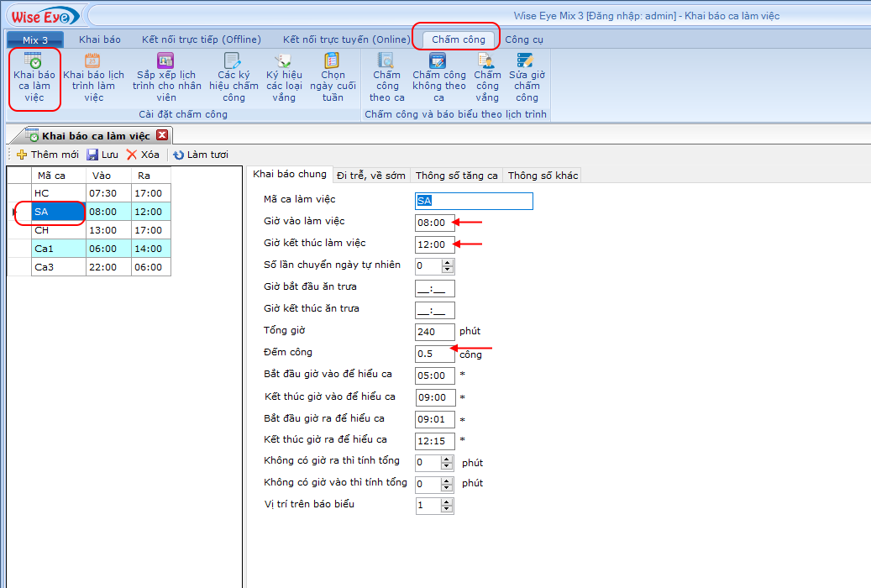Open Các ký hiệu chấm công icon
This screenshot has height=588, width=871.
233,77
